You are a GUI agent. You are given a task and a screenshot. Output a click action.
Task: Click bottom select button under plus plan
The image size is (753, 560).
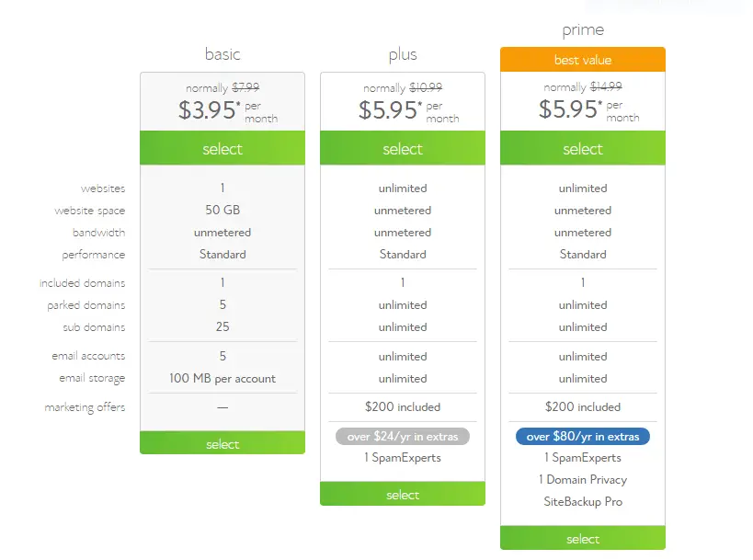point(403,494)
